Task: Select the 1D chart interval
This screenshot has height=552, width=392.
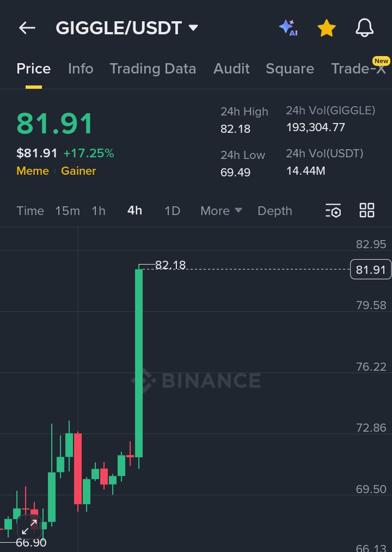Action: pyautogui.click(x=173, y=211)
